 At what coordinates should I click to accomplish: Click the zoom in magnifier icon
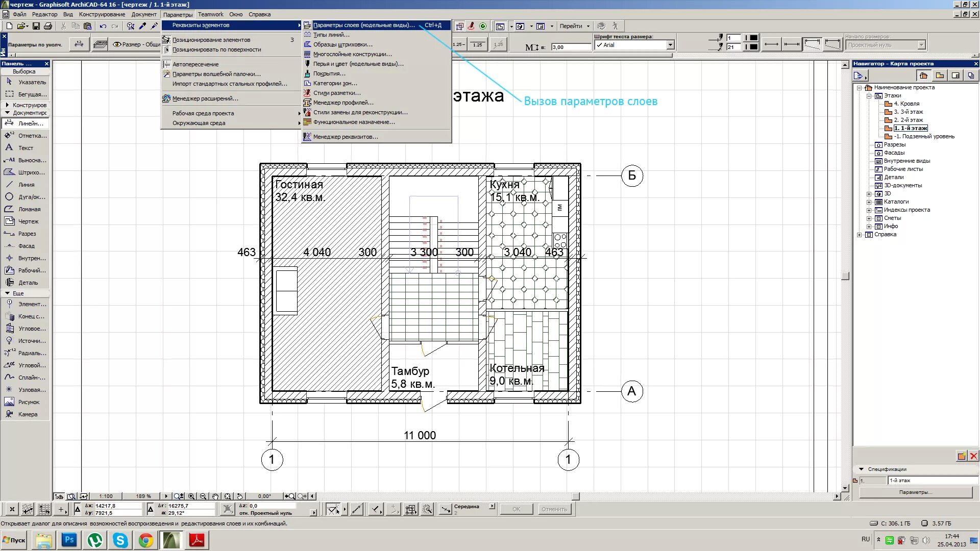191,496
